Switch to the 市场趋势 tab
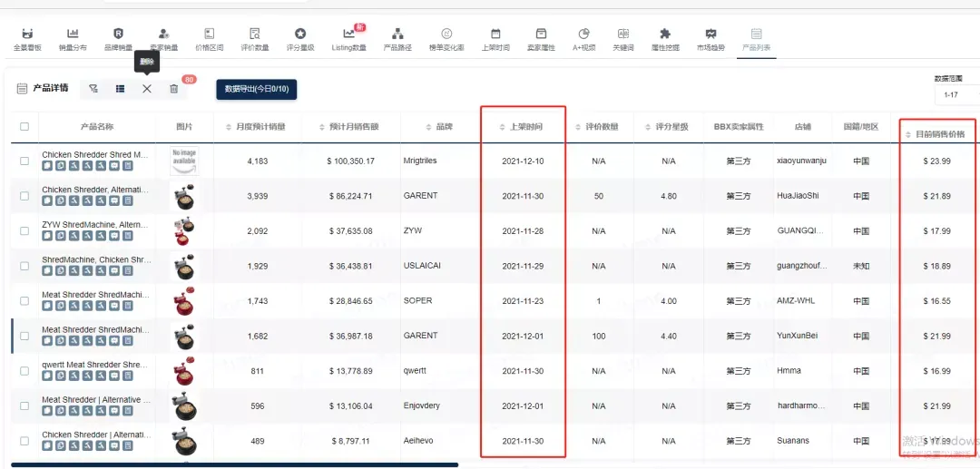This screenshot has width=980, height=469. pos(710,39)
